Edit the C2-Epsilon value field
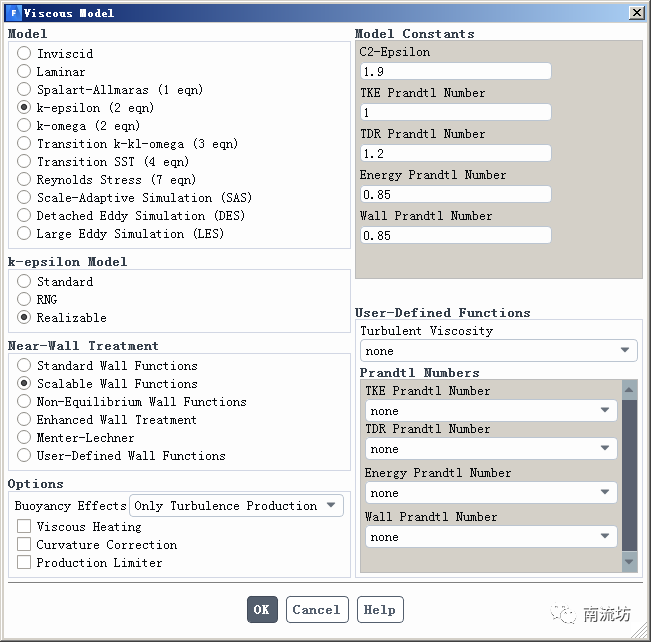This screenshot has width=651, height=642. (x=455, y=71)
